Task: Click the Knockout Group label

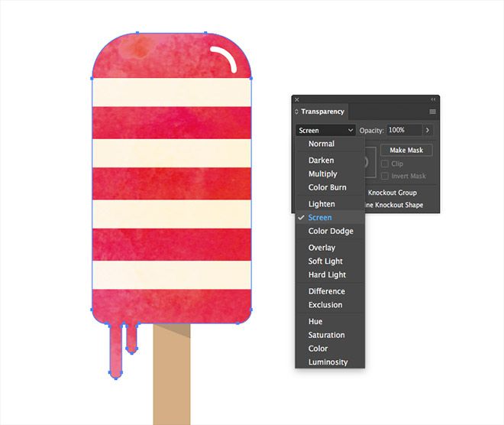Action: tap(393, 193)
